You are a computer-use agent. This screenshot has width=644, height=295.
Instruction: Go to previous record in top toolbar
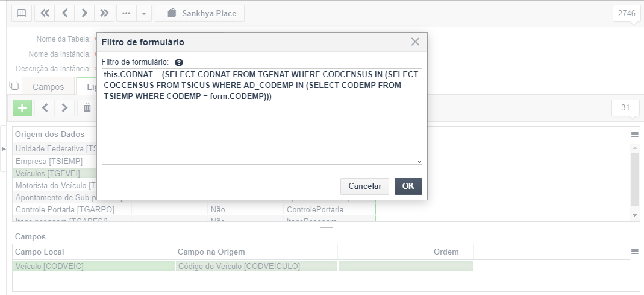click(x=64, y=13)
